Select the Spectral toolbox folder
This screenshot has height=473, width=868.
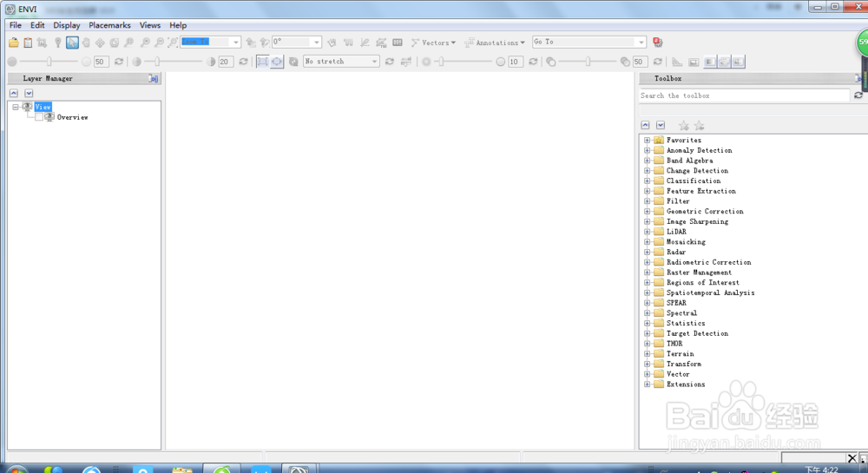[681, 313]
